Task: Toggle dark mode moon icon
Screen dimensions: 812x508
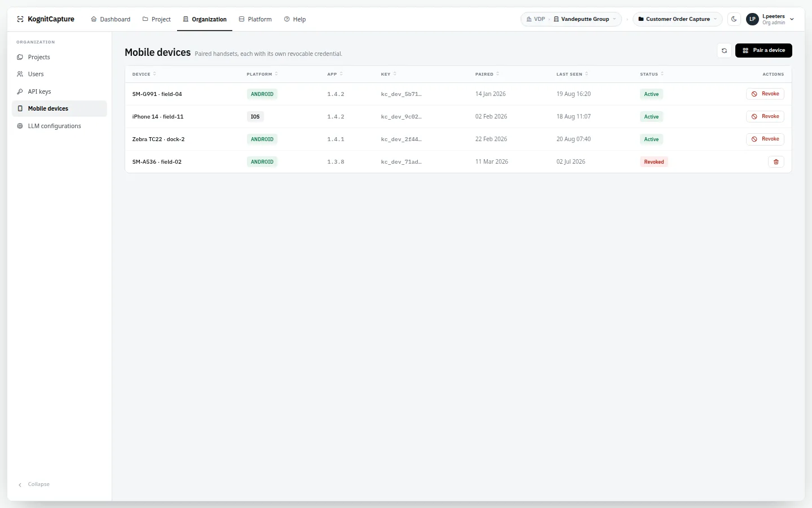Action: point(734,19)
